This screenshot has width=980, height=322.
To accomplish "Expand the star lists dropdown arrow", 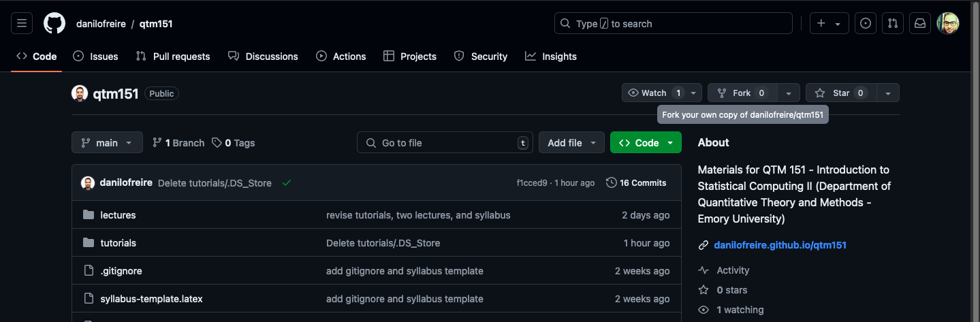I will [x=888, y=93].
